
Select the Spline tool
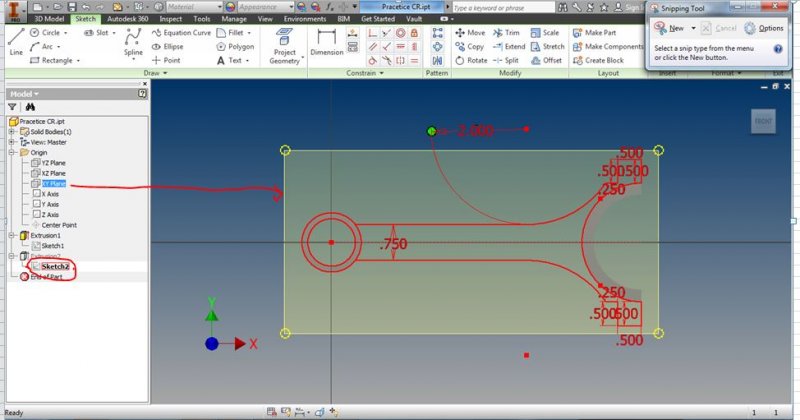coord(133,42)
